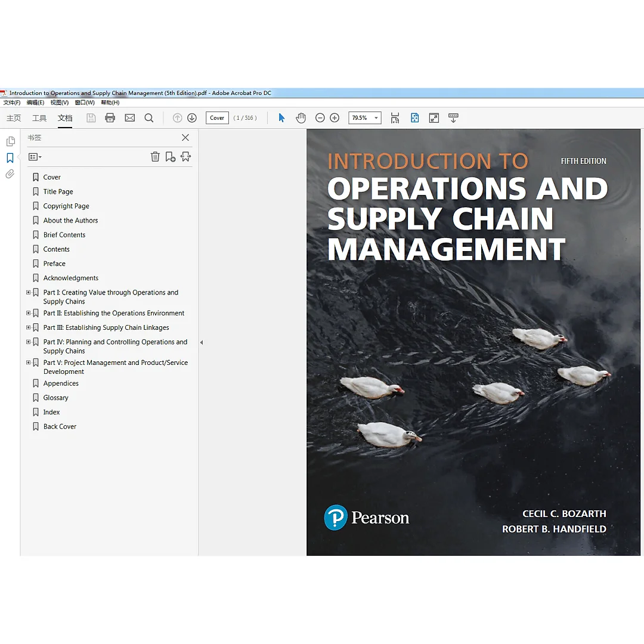Delete selected bookmark trash icon
644x644 pixels.
pyautogui.click(x=155, y=157)
